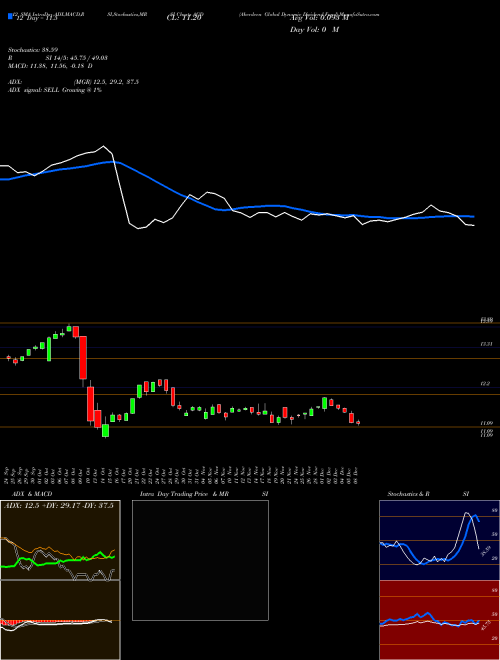Click the blue Stochastics chart panel
Screen dimensions: 500x660
(x=439, y=540)
